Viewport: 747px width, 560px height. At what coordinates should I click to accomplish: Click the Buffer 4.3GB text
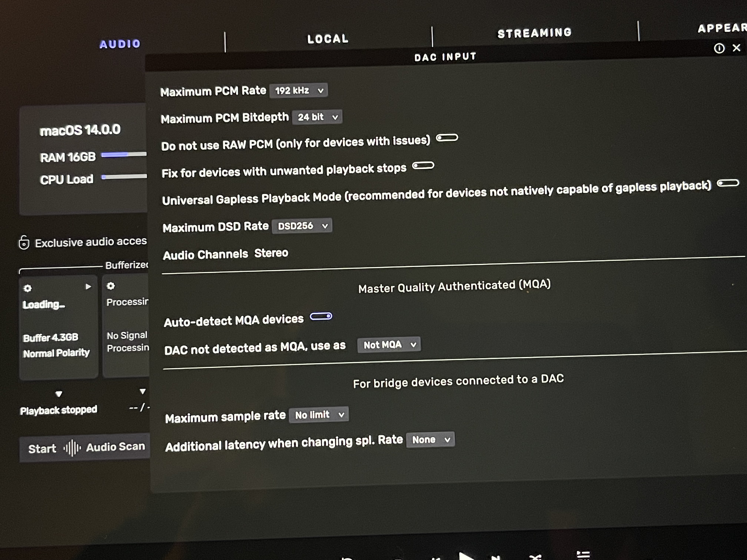[51, 338]
